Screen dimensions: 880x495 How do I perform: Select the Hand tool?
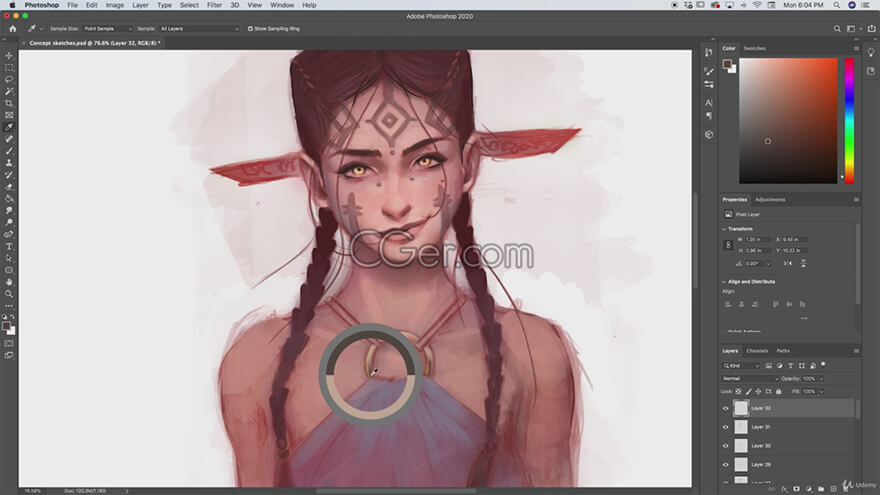(9, 282)
